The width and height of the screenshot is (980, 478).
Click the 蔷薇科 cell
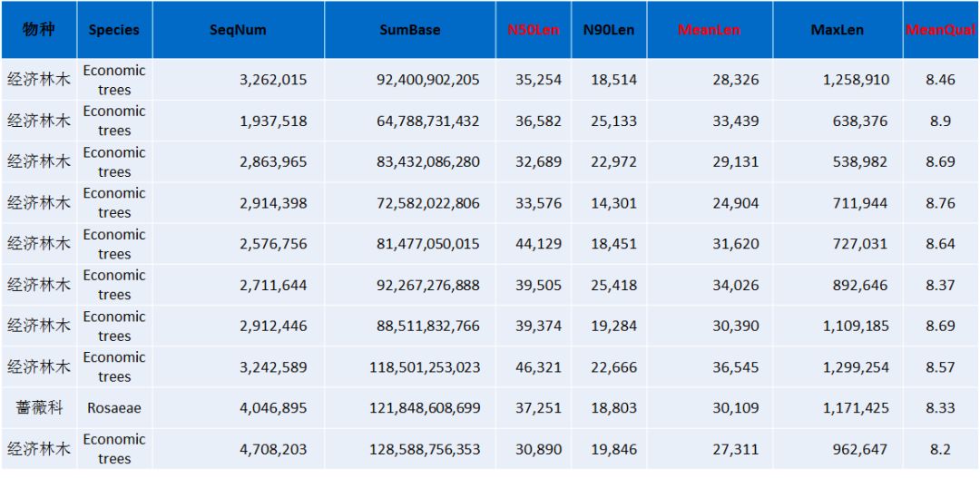pos(38,408)
